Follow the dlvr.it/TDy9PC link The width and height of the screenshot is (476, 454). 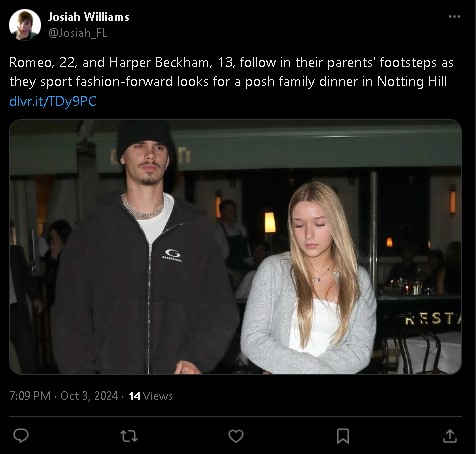point(53,101)
